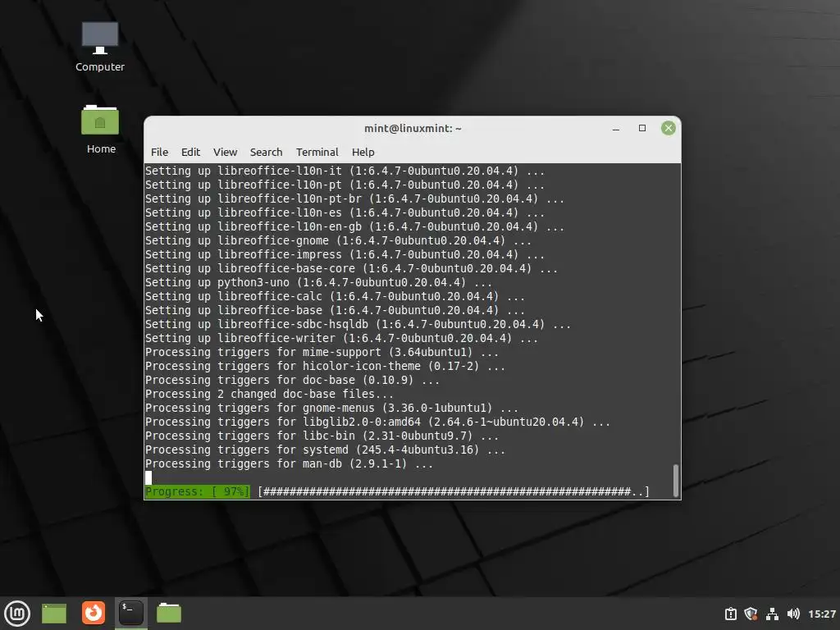Maximize the terminal window

point(642,128)
